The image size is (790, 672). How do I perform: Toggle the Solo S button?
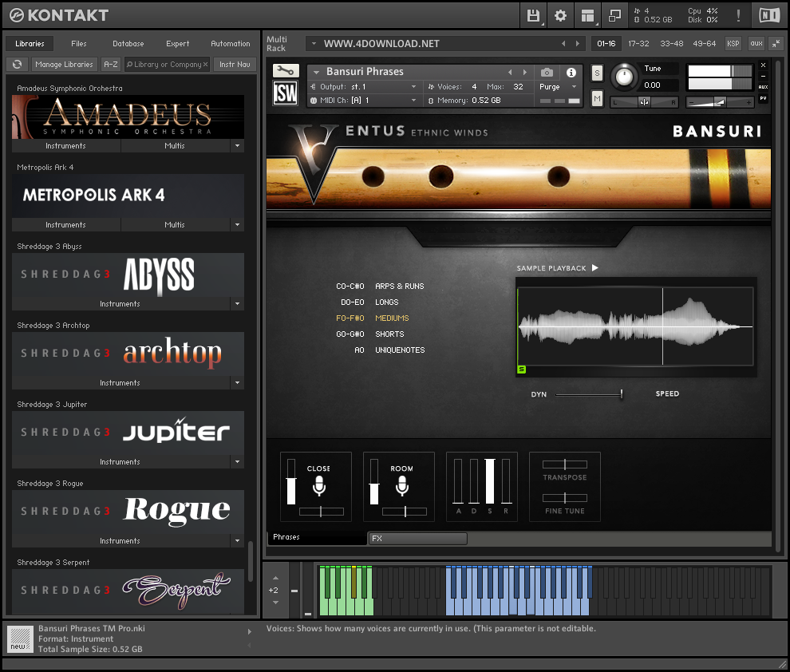pos(597,73)
